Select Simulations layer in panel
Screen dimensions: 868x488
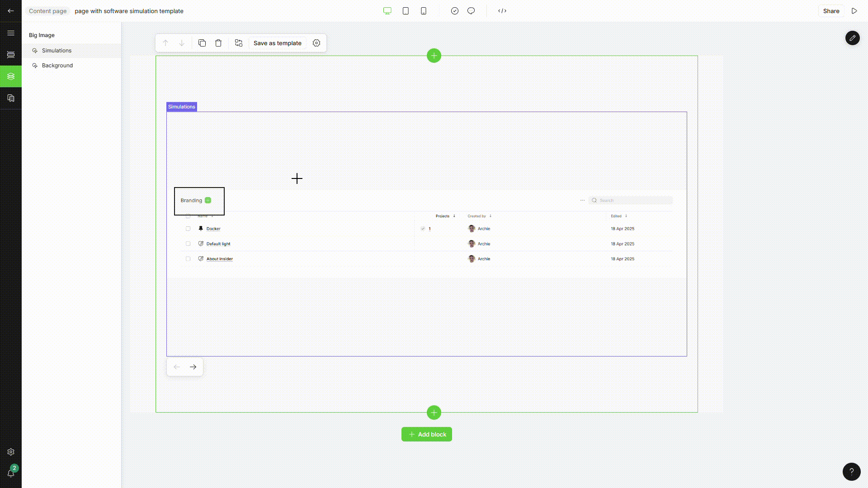tap(57, 51)
